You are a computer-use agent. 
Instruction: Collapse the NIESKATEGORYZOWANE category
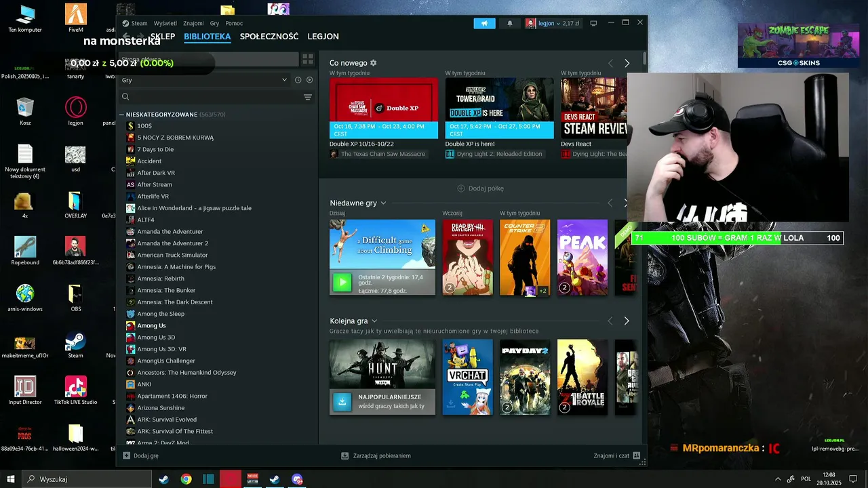121,115
